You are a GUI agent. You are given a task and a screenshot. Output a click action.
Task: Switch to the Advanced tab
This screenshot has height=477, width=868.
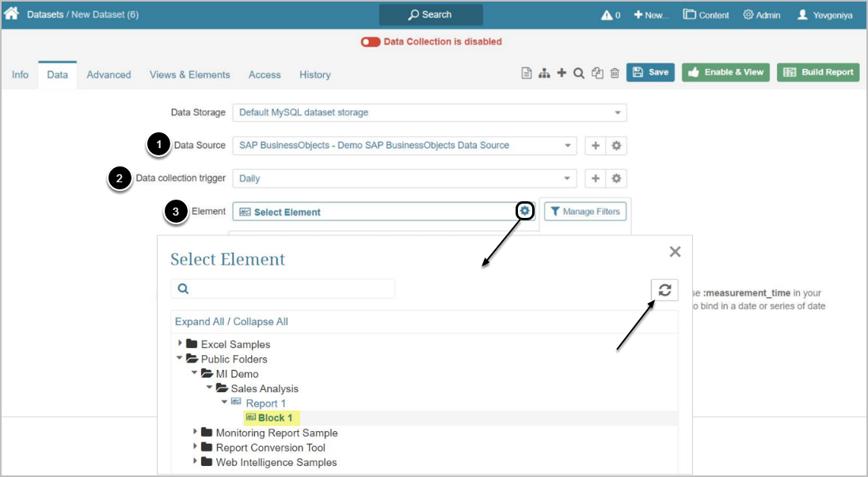coord(109,74)
